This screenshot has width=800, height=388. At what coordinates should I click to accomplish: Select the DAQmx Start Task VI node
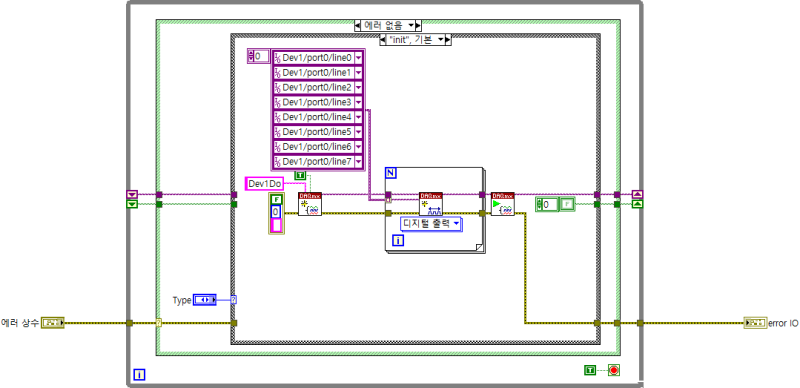tap(503, 204)
